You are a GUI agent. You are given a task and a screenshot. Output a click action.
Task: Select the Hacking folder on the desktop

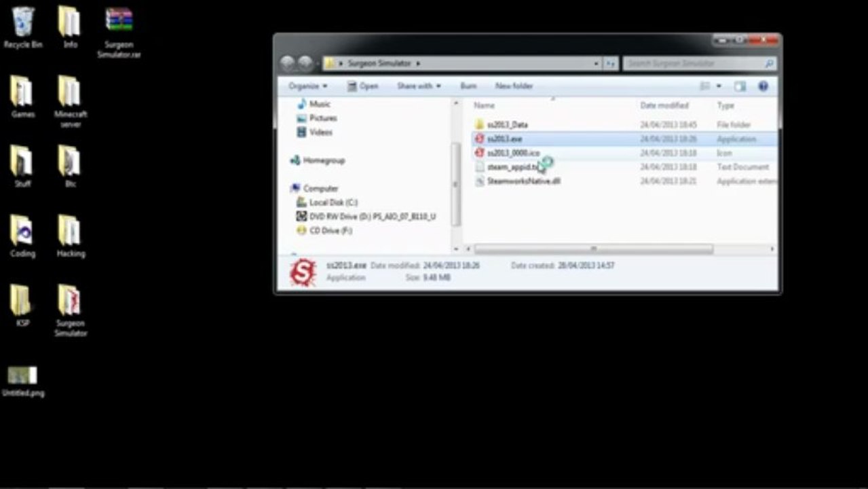coord(71,236)
